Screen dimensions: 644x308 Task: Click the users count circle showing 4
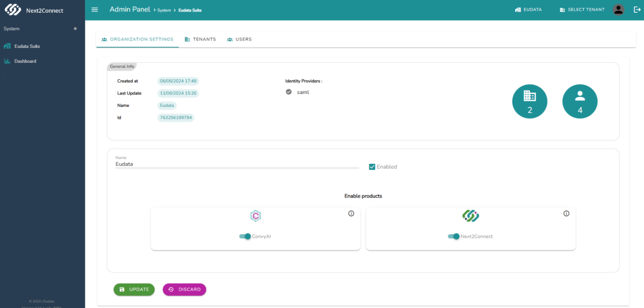[x=580, y=102]
